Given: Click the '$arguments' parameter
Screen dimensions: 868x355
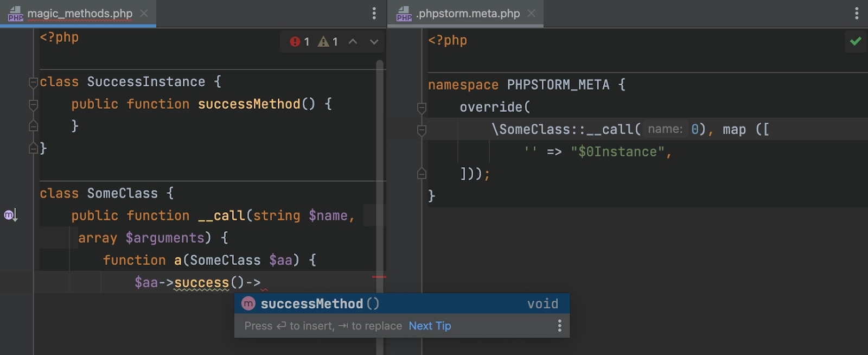Looking at the screenshot, I should [165, 238].
